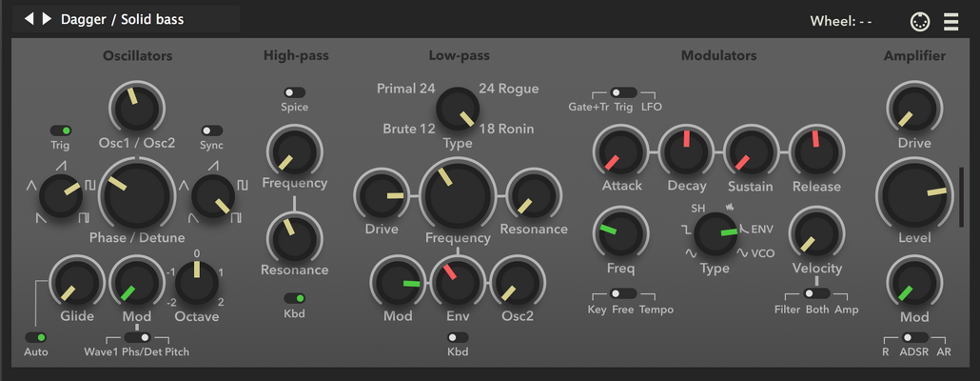Click the MIDI connector icon
Screen dimensions: 980x381
coord(920,22)
